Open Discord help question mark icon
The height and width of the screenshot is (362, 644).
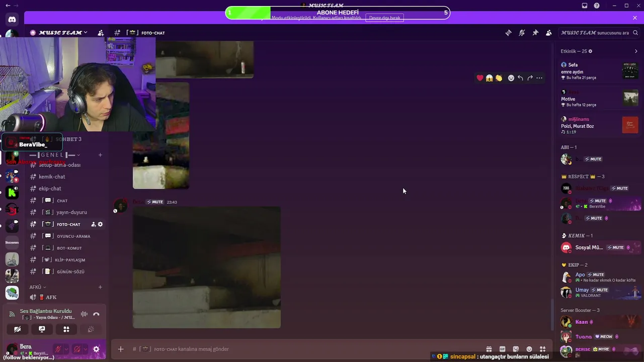(x=597, y=6)
